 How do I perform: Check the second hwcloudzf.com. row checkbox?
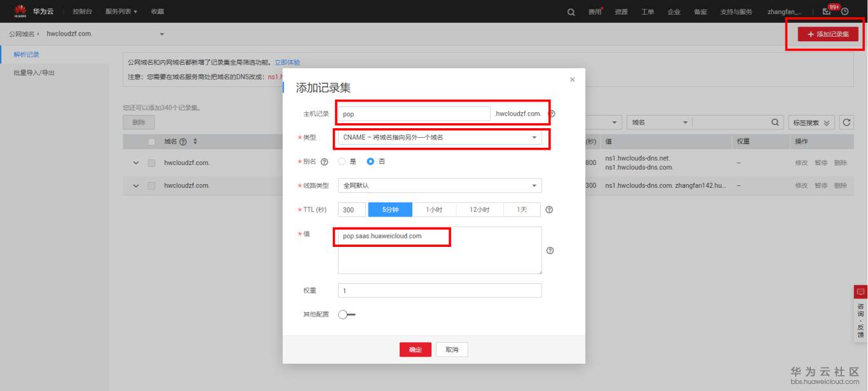151,185
